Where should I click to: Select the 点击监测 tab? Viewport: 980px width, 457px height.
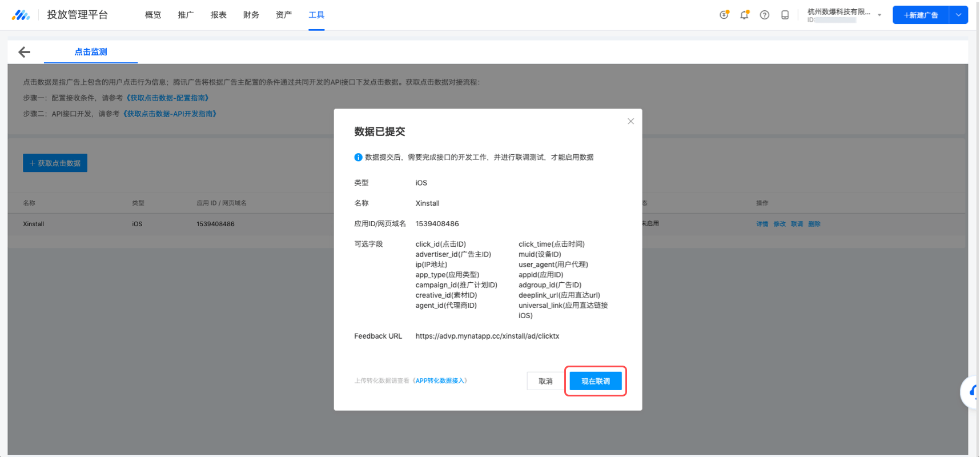(91, 52)
